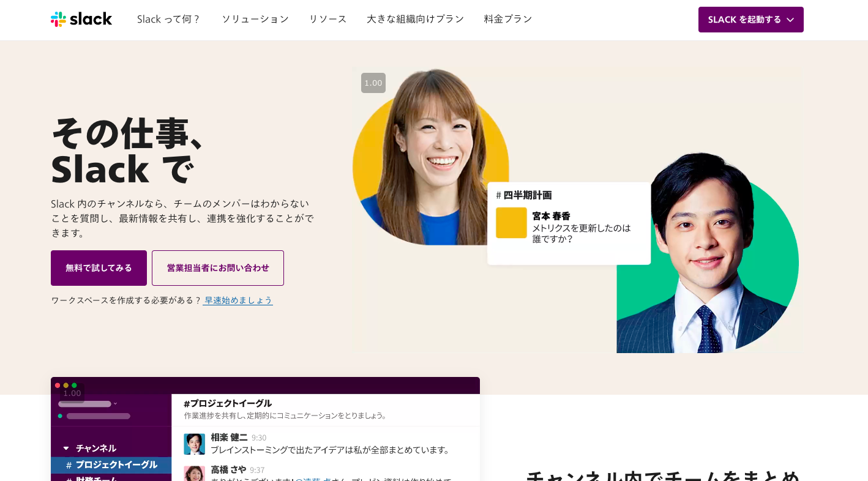868x481 pixels.
Task: Click the hash icon of #プロジェクトイーグル channel
Action: (68, 466)
